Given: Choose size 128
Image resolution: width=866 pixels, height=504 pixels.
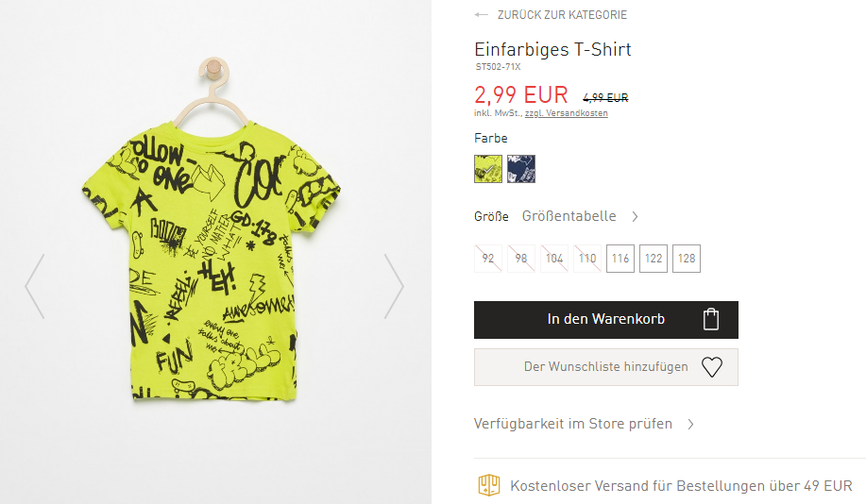Looking at the screenshot, I should tap(687, 259).
